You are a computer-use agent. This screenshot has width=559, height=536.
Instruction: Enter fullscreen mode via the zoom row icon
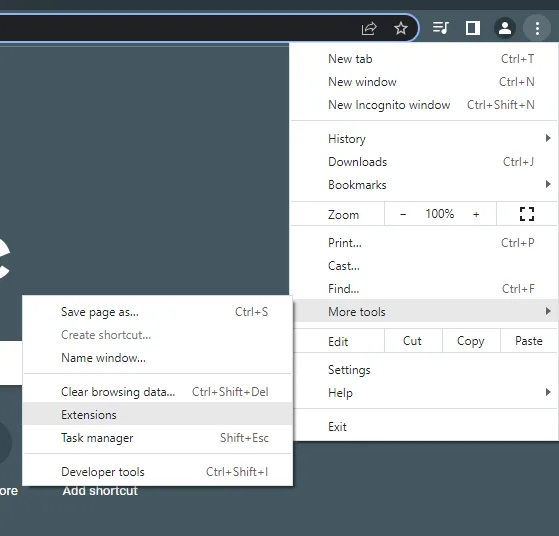click(x=527, y=214)
